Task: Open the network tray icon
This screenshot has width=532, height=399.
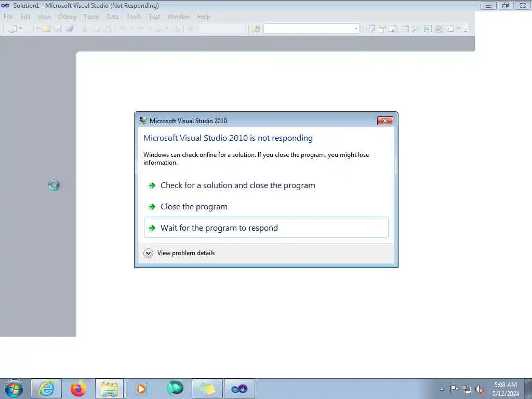Action: click(x=467, y=389)
